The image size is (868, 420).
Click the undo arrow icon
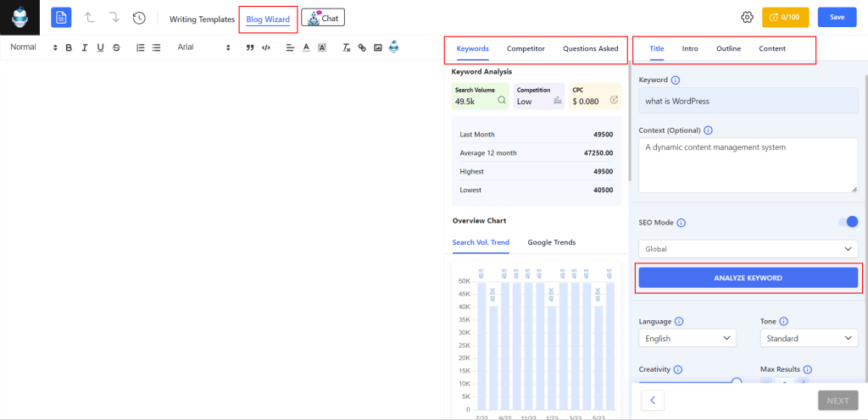(x=90, y=18)
